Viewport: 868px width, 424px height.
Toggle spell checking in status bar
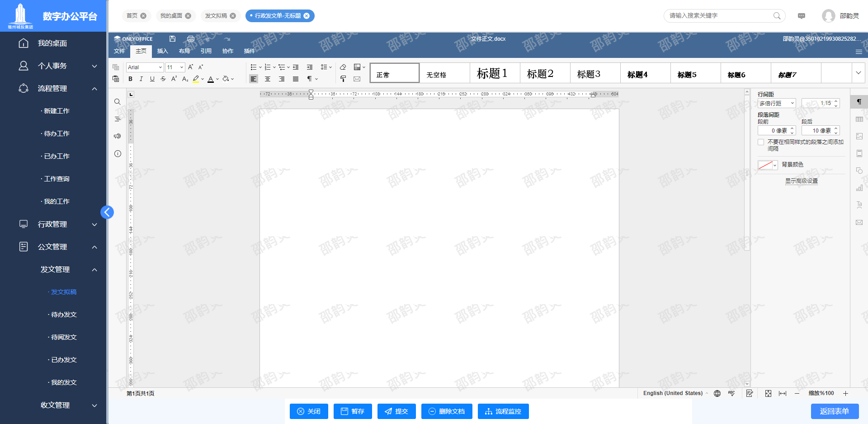tap(731, 393)
